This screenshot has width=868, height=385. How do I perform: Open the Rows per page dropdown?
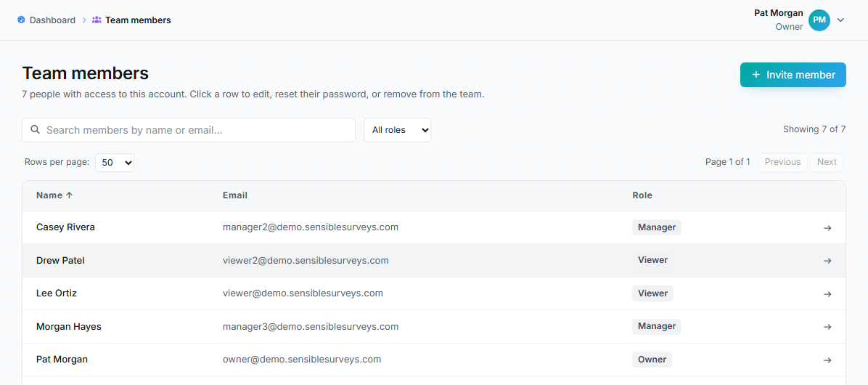115,162
